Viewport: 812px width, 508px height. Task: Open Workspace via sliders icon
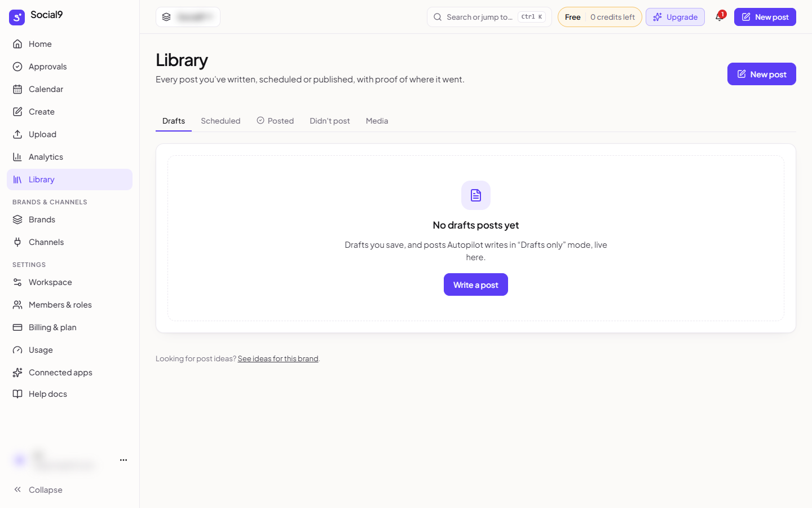click(x=17, y=282)
